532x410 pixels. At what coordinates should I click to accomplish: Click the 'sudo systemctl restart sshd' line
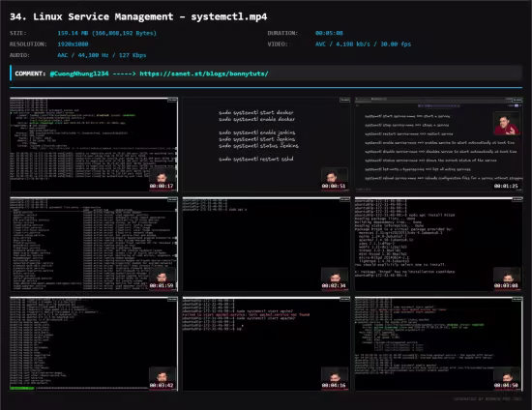256,159
